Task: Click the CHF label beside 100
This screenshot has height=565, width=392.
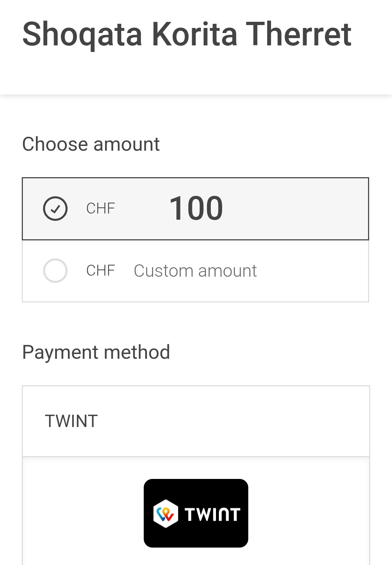Action: coord(101,208)
